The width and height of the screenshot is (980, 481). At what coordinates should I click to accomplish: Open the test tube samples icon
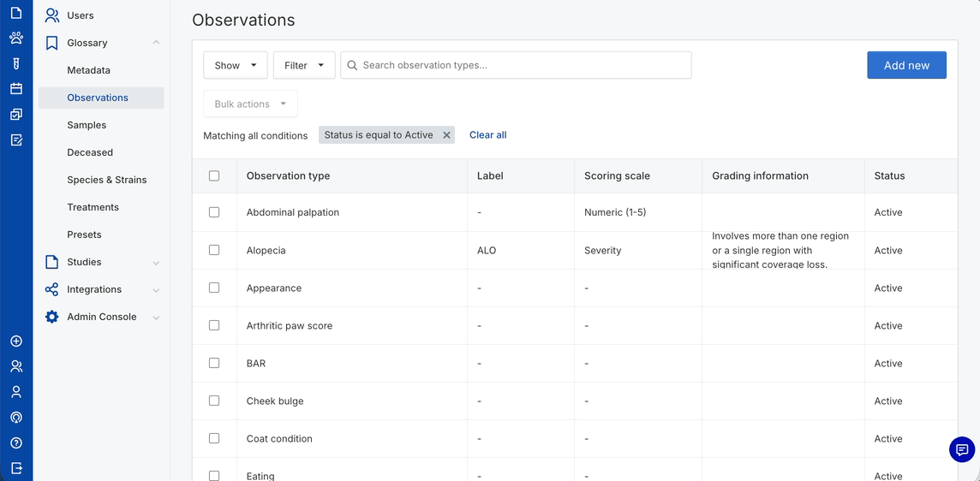16,63
